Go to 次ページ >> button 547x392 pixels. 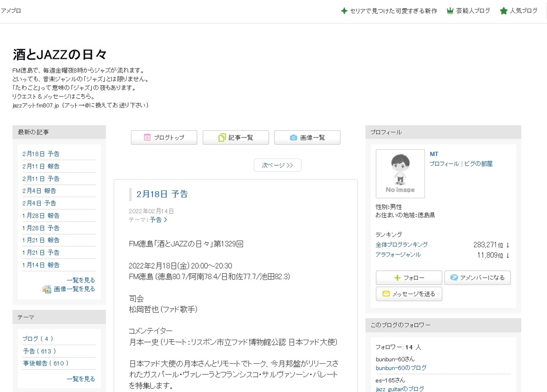(x=278, y=165)
